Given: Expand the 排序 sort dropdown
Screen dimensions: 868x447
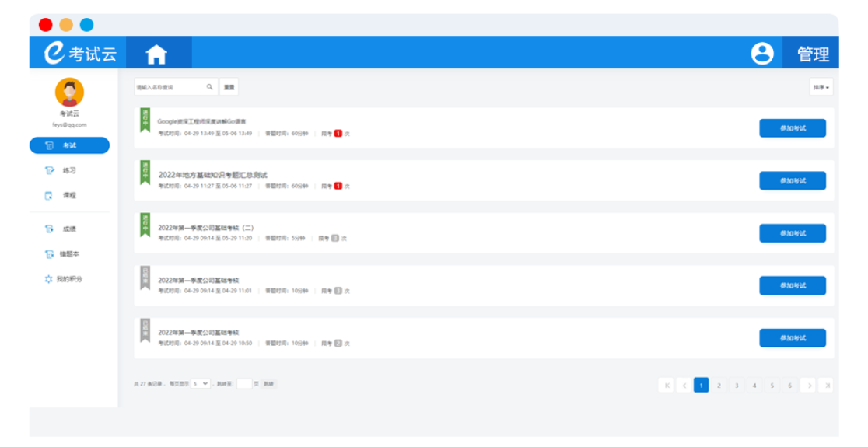Looking at the screenshot, I should 821,87.
